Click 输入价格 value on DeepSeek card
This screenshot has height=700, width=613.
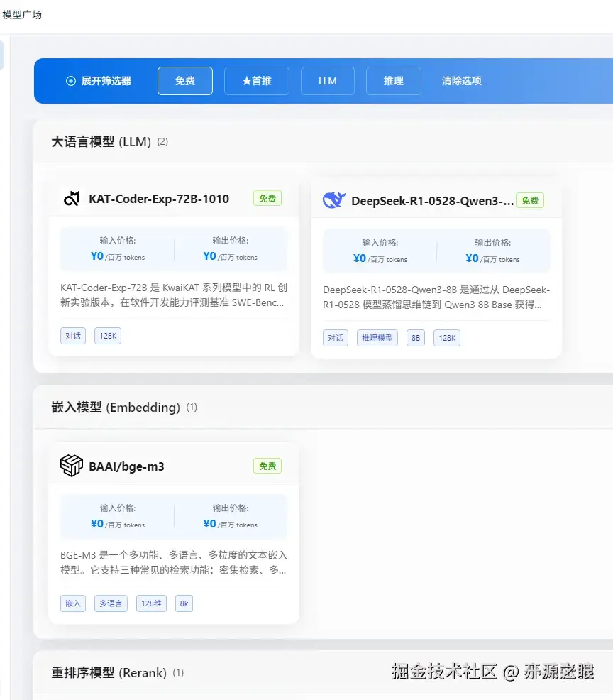pos(380,258)
